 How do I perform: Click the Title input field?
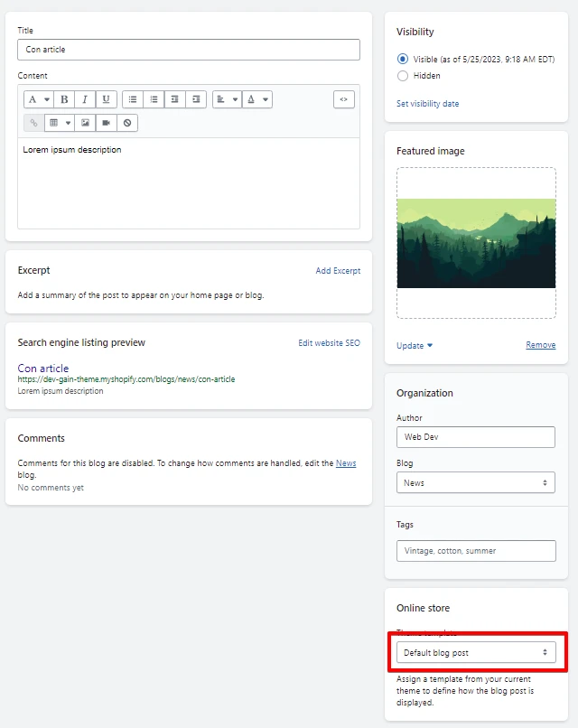(189, 50)
